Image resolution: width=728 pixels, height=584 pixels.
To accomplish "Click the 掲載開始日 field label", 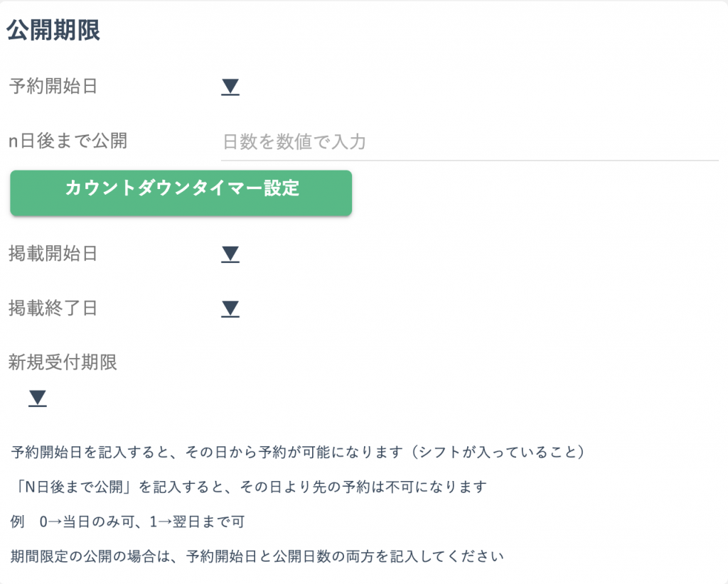I will (53, 254).
